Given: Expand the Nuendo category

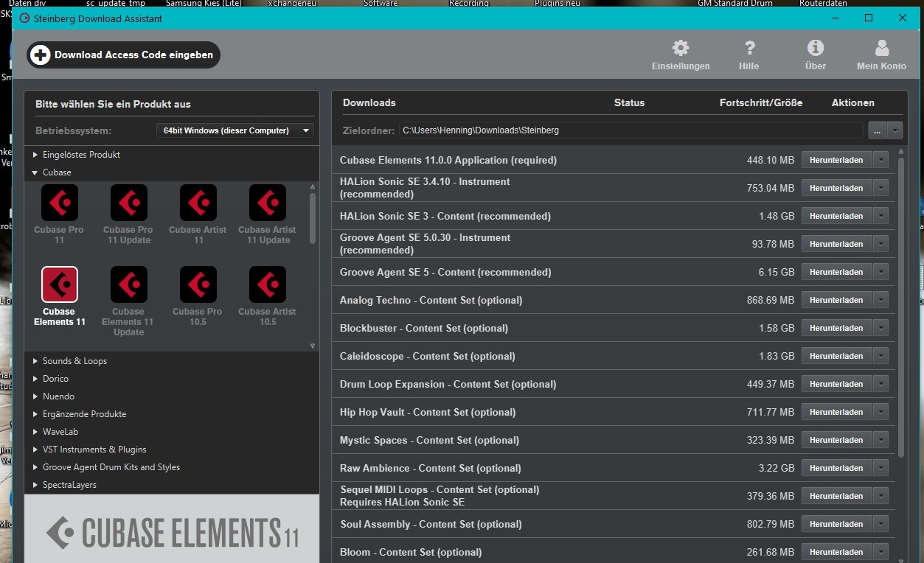Looking at the screenshot, I should click(35, 396).
